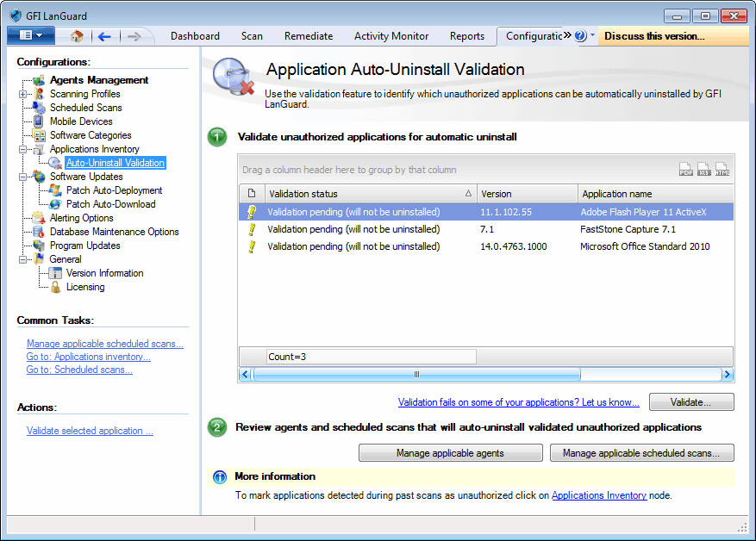Click the horizontal scrollbar thumb
This screenshot has height=541, width=756.
click(x=417, y=375)
